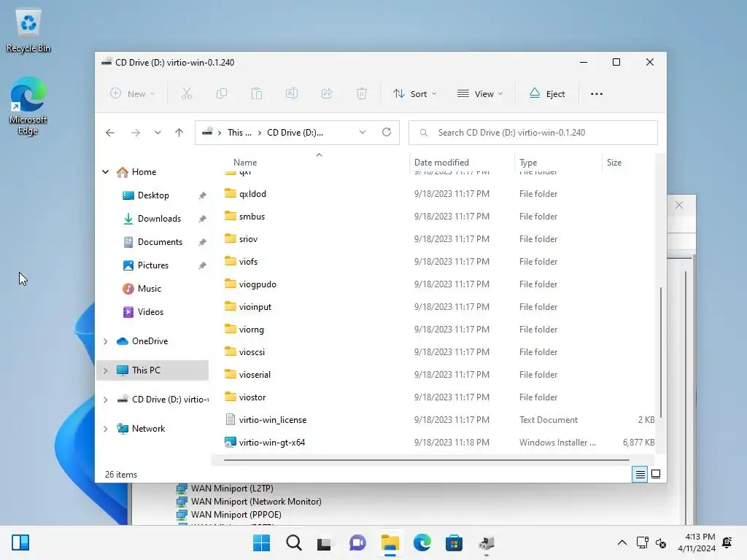The image size is (747, 560).
Task: Click the Paste clipboard icon
Action: coord(257,94)
